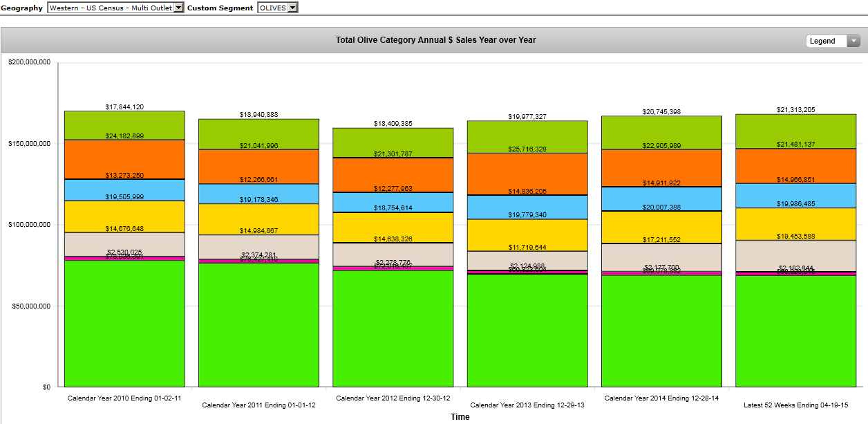
Task: Click olive green top segment of 2011 bar
Action: coord(258,134)
